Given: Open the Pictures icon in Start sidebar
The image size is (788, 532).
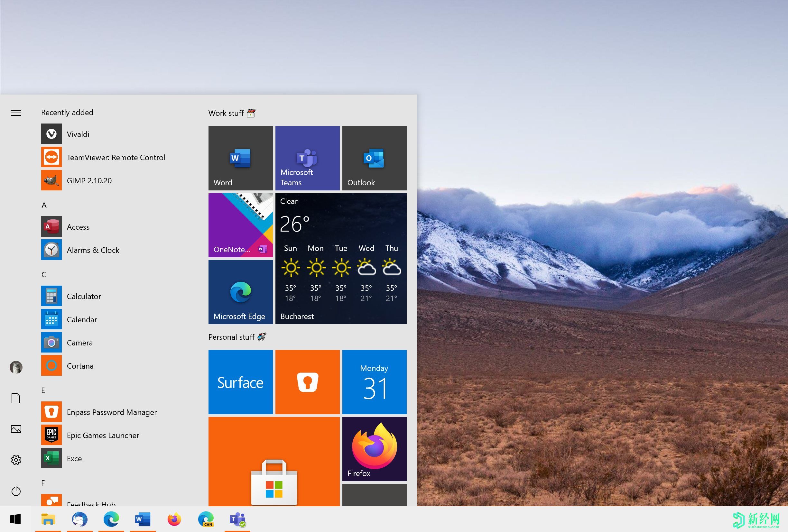Looking at the screenshot, I should click(15, 429).
